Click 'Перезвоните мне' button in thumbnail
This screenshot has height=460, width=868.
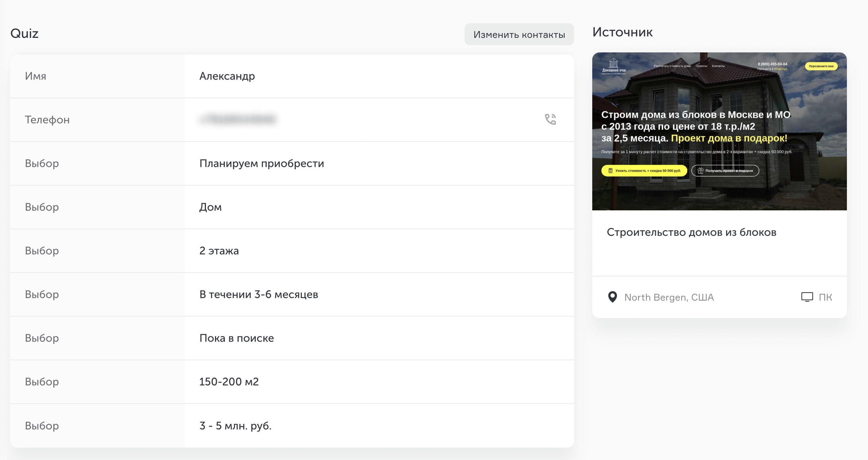coord(821,66)
